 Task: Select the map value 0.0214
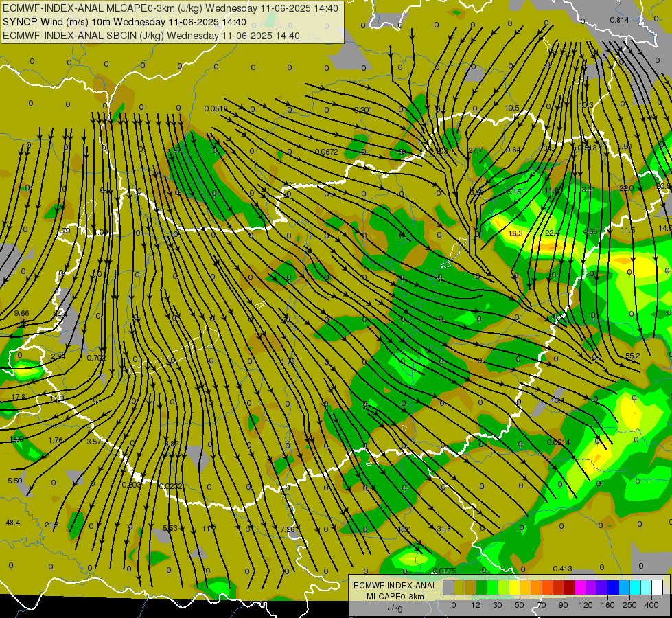tap(559, 442)
